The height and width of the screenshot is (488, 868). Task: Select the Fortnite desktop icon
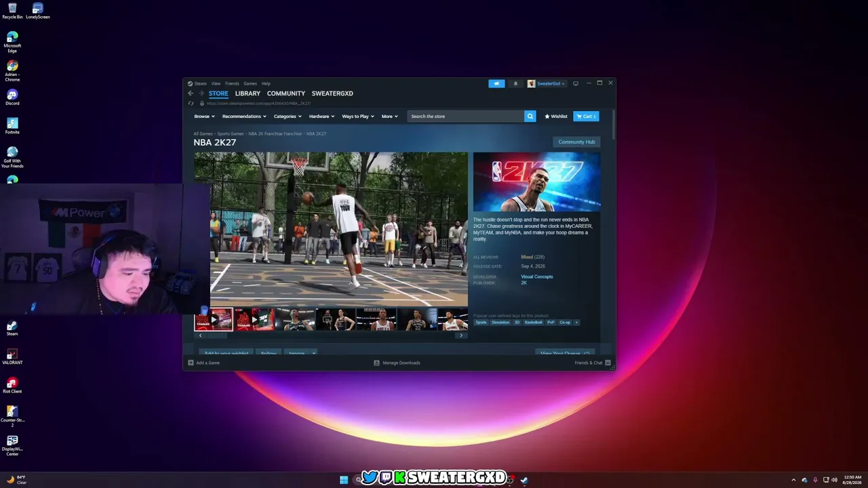(12, 126)
